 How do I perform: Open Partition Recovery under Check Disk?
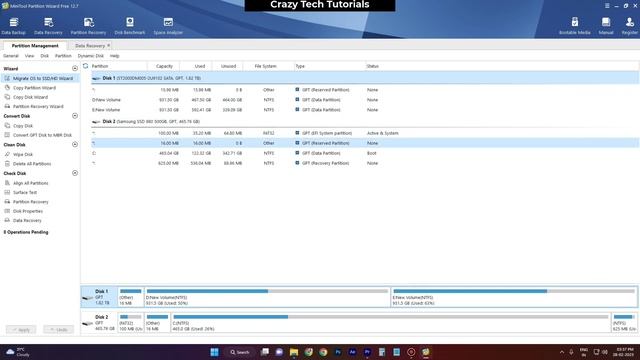pyautogui.click(x=30, y=202)
